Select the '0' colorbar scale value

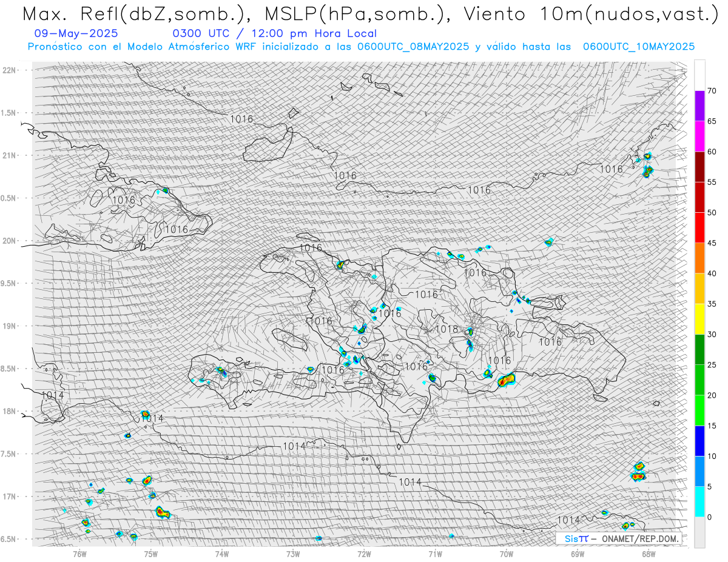pyautogui.click(x=709, y=517)
